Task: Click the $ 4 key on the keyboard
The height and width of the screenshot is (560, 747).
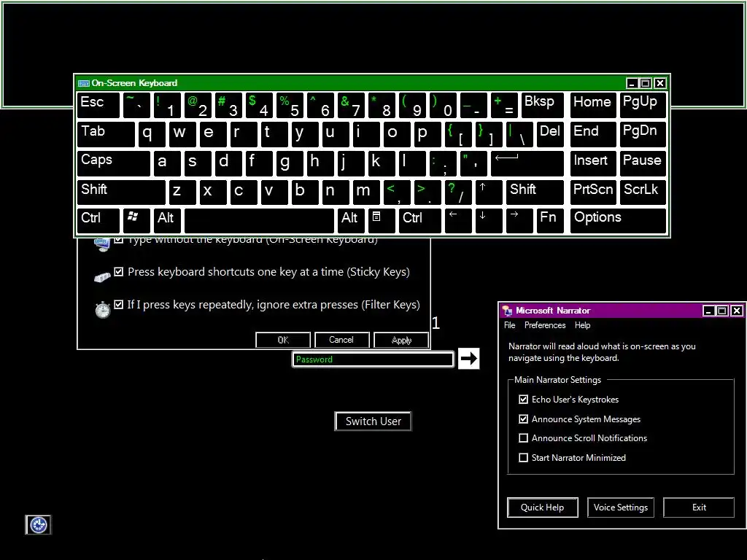Action: pos(259,105)
